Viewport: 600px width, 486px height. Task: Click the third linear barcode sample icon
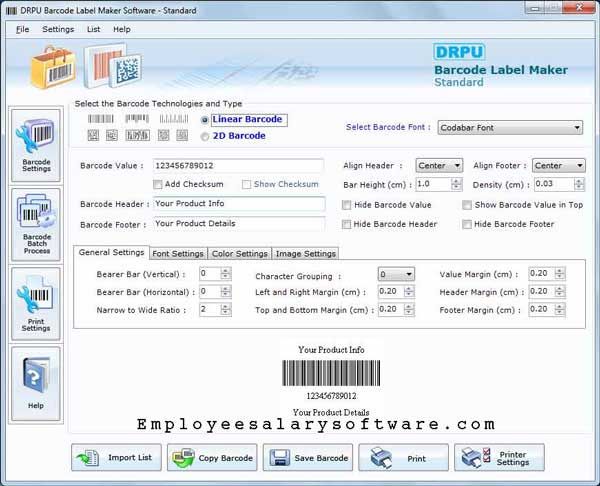pyautogui.click(x=174, y=119)
